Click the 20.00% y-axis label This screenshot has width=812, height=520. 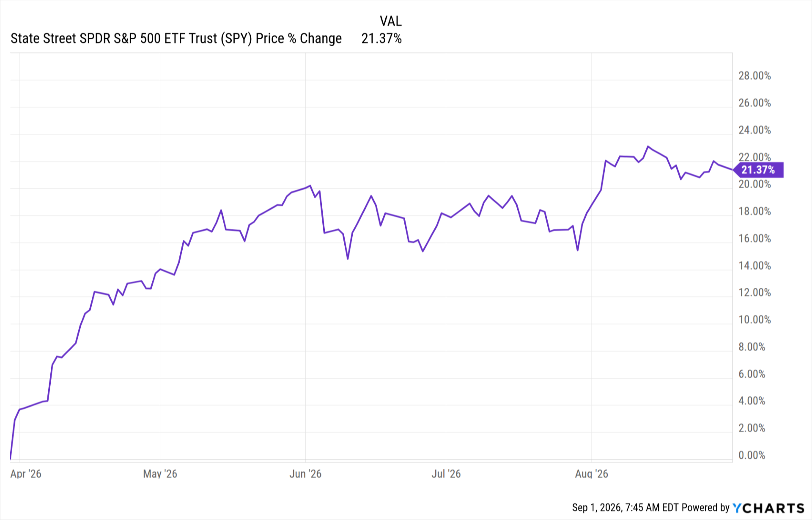coord(754,184)
